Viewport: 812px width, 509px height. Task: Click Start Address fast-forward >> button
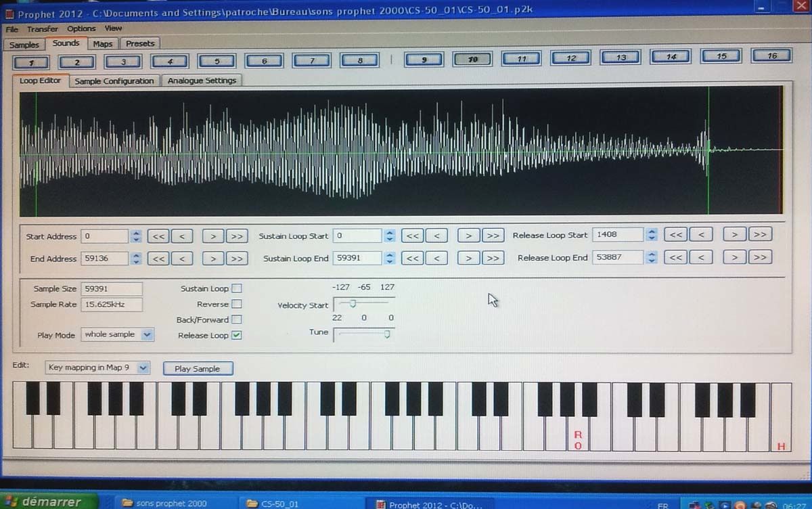236,236
